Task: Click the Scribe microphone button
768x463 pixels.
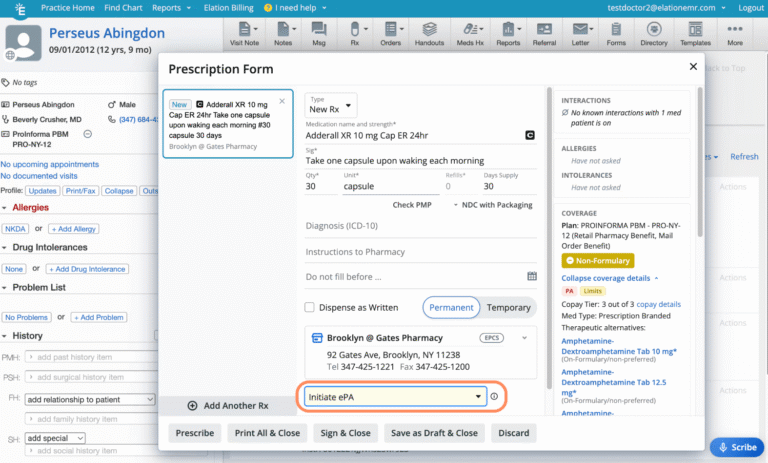Action: (737, 447)
